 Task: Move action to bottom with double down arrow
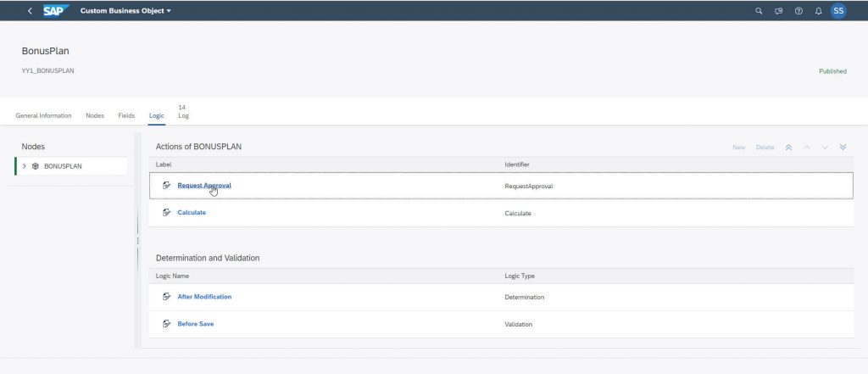(x=843, y=148)
